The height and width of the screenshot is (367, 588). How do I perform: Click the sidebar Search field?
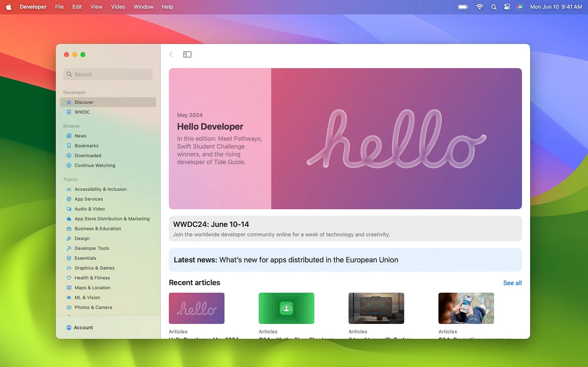tap(108, 74)
